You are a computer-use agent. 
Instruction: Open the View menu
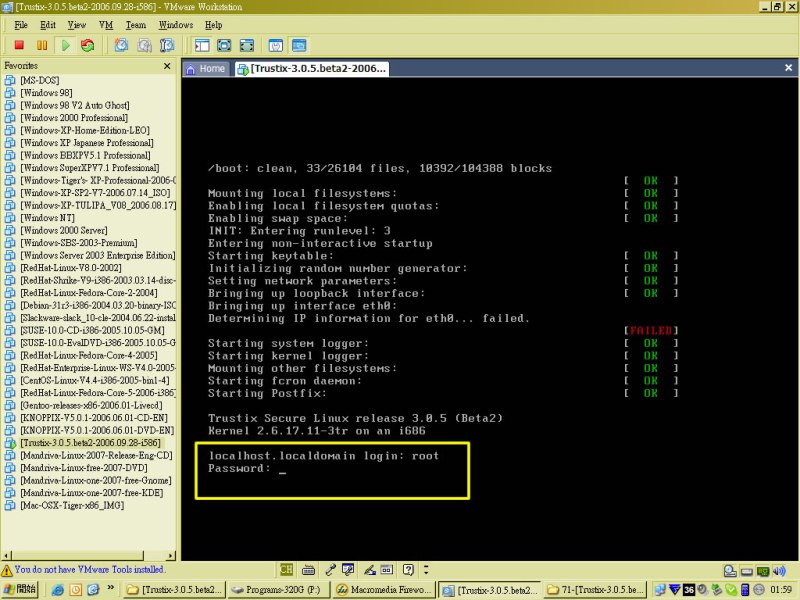click(77, 25)
